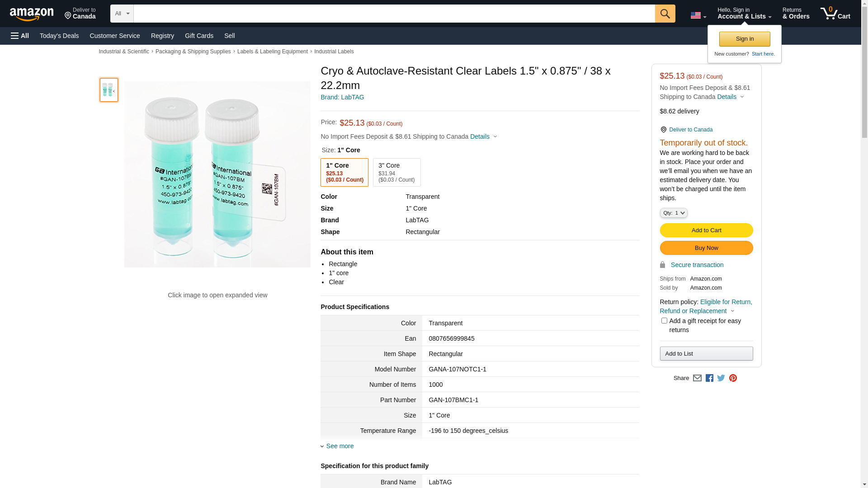Go to Customer Service page

pyautogui.click(x=115, y=36)
